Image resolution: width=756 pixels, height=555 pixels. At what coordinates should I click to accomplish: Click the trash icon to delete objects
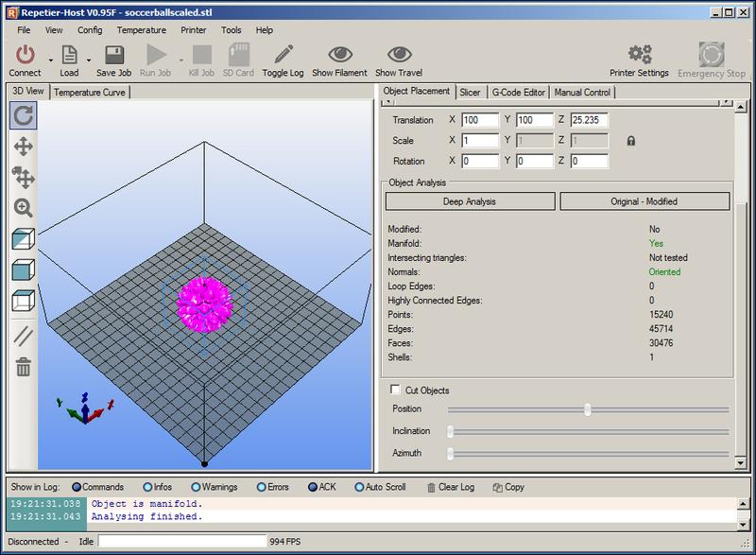24,366
